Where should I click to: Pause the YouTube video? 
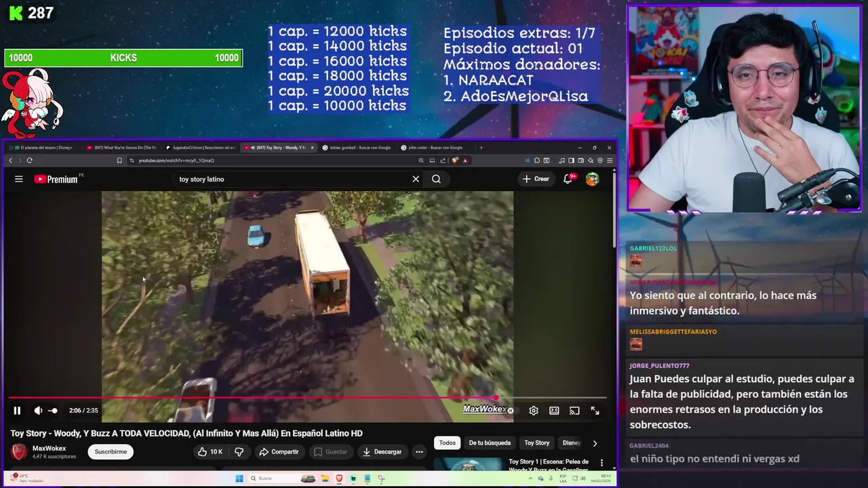pos(17,411)
